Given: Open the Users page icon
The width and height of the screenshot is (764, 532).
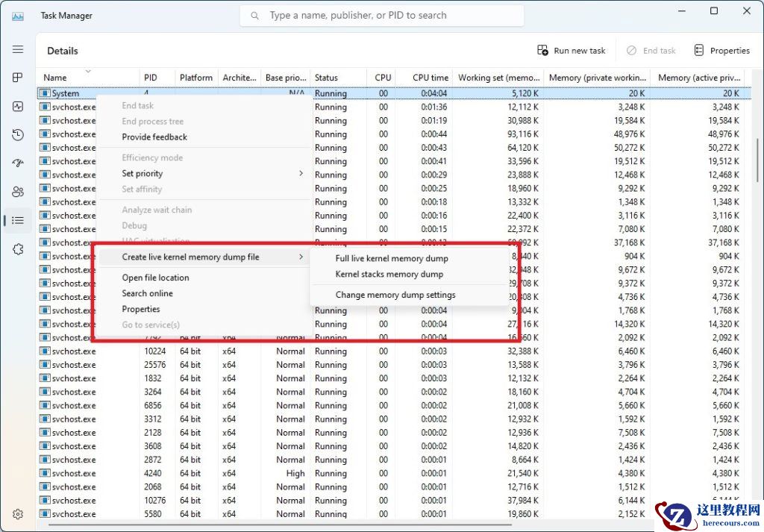Looking at the screenshot, I should point(18,191).
